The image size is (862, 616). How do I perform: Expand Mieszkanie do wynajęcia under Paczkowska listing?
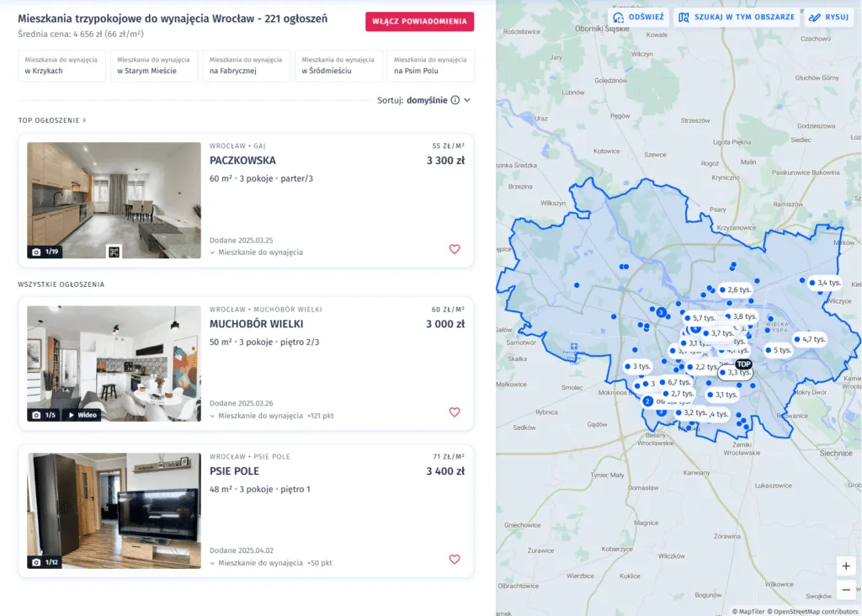coord(256,252)
